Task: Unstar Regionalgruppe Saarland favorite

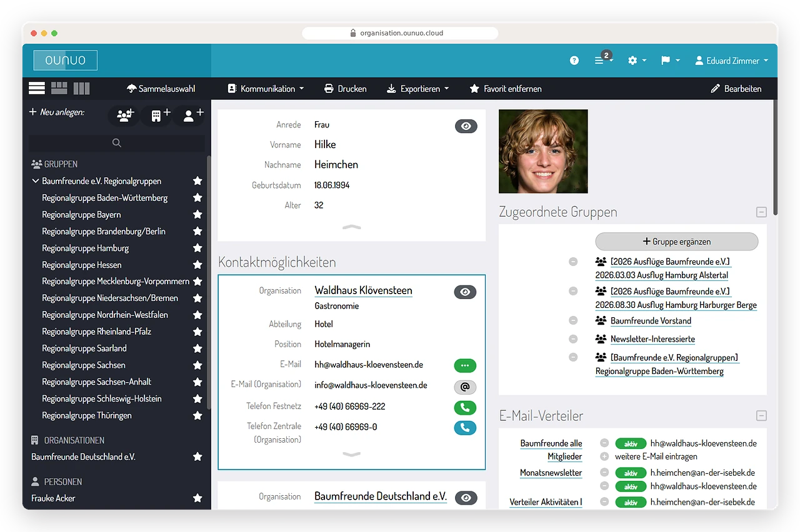Action: tap(197, 348)
